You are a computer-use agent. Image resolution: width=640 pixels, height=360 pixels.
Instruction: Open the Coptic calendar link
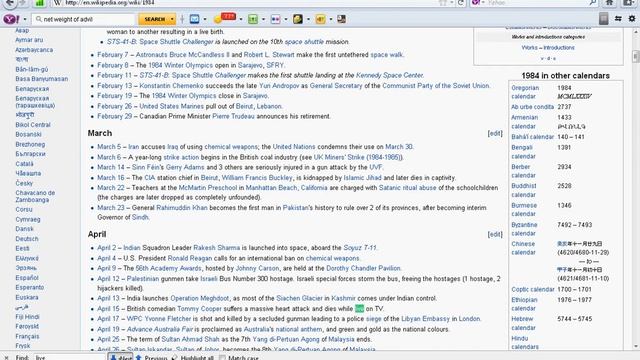tap(533, 289)
